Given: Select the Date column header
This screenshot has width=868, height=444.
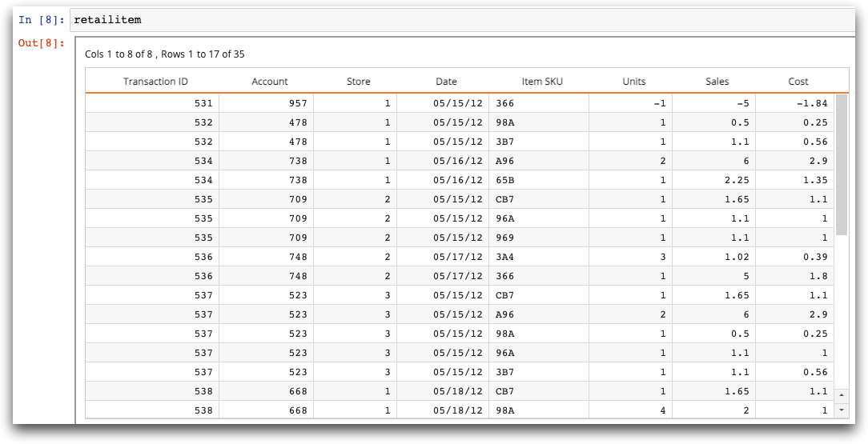Looking at the screenshot, I should coord(446,82).
